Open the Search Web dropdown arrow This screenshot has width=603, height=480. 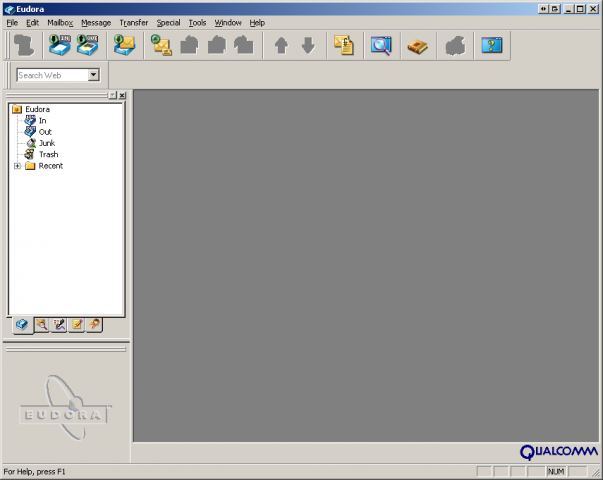pos(93,75)
